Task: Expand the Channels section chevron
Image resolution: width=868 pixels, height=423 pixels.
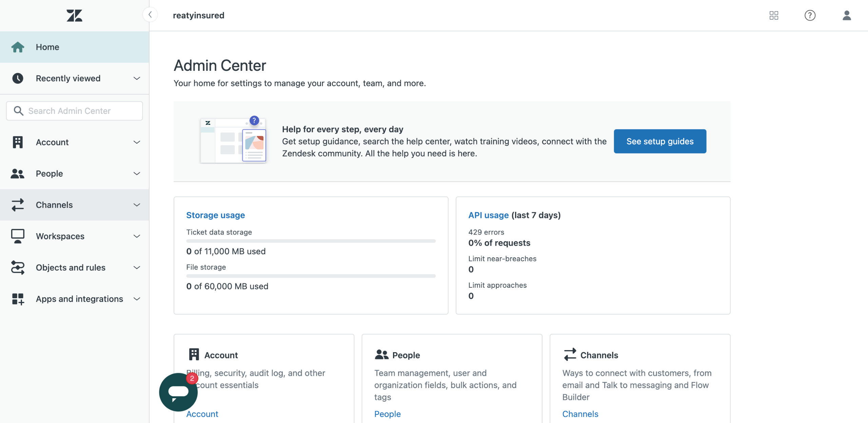Action: [137, 205]
